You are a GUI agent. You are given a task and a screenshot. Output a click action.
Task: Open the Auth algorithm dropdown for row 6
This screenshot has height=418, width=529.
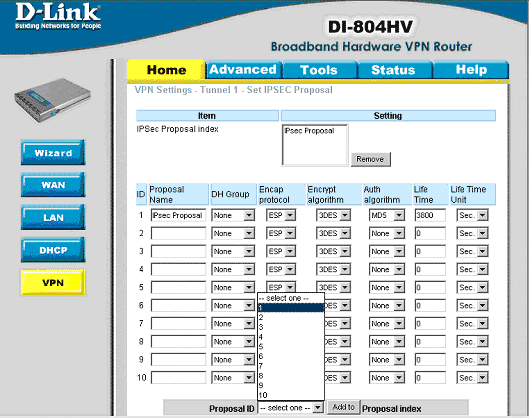coord(387,306)
